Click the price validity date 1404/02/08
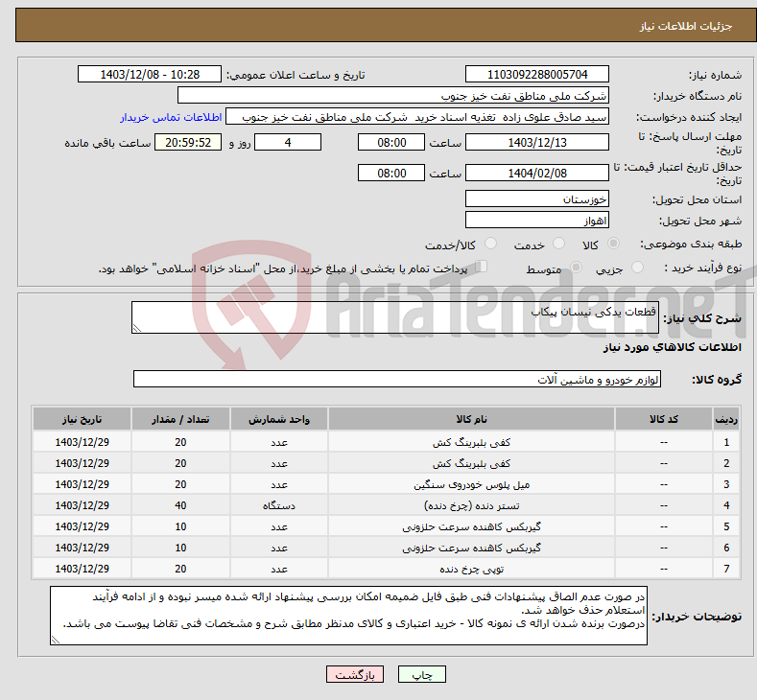Image resolution: width=757 pixels, height=700 pixels. 537,173
